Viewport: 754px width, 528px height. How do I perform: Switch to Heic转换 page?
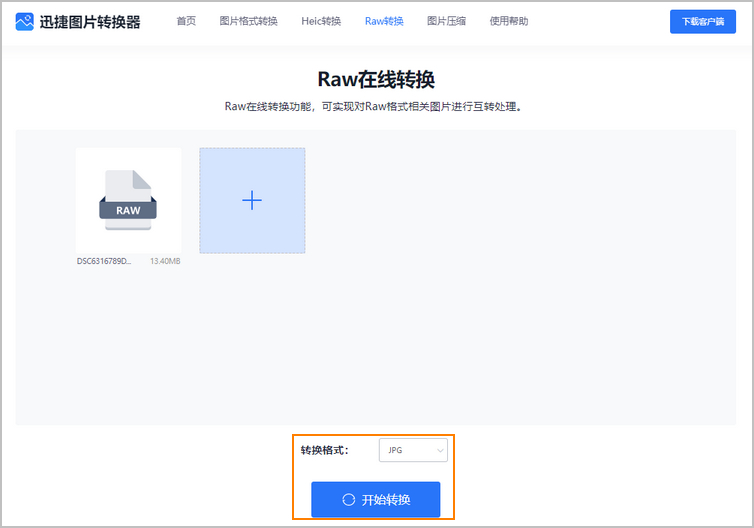321,21
